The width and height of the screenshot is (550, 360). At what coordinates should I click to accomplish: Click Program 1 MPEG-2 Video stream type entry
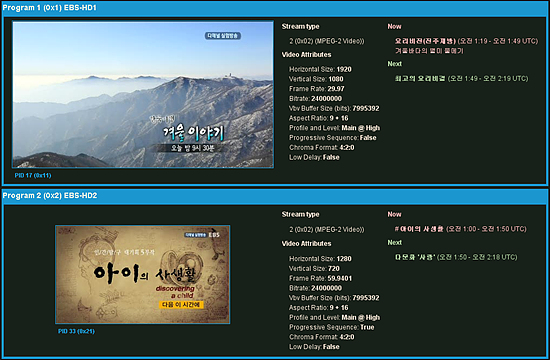327,41
